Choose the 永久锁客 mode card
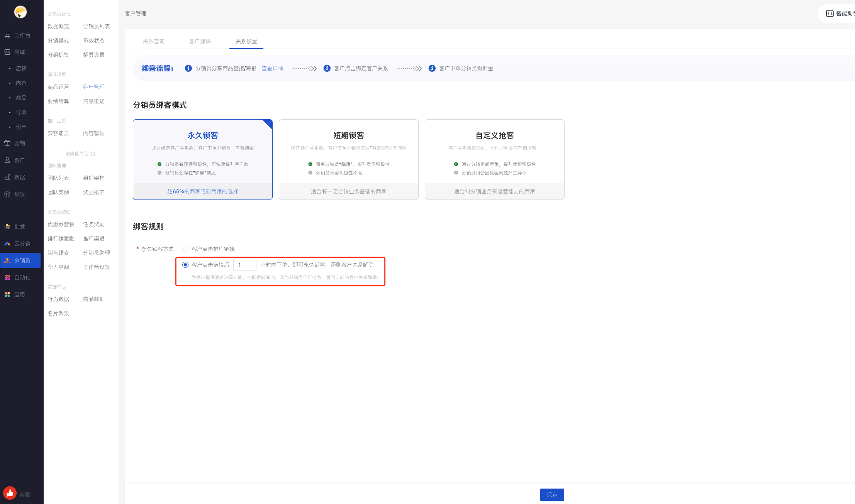 (x=203, y=159)
